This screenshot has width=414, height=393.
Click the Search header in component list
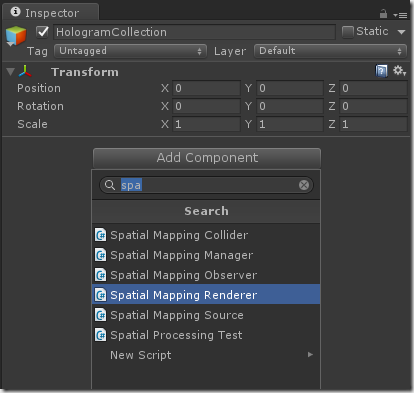(206, 211)
